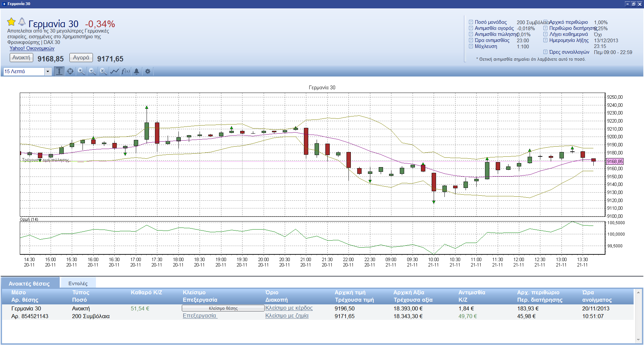Viewport: 644px width, 345px height.
Task: Click the Κ/Ζ value 49,70 €
Action: click(468, 316)
